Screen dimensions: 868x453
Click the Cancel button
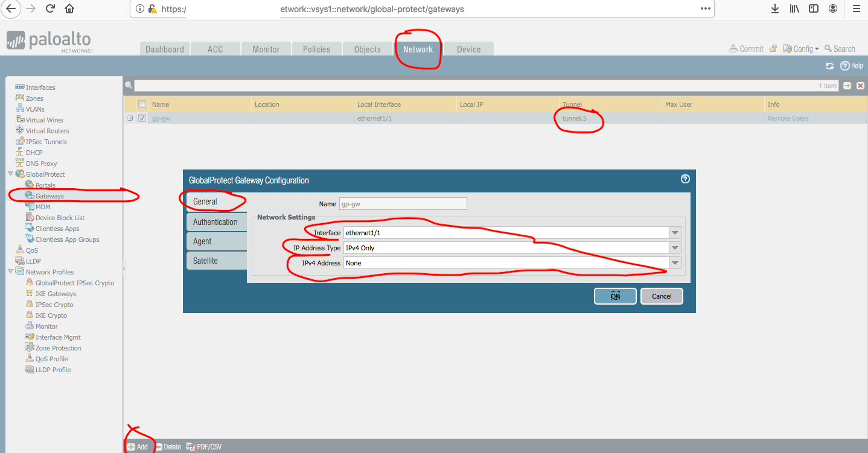coord(662,296)
